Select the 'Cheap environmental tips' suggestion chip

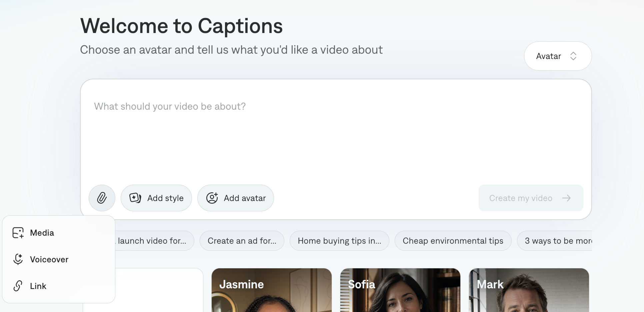pyautogui.click(x=453, y=241)
